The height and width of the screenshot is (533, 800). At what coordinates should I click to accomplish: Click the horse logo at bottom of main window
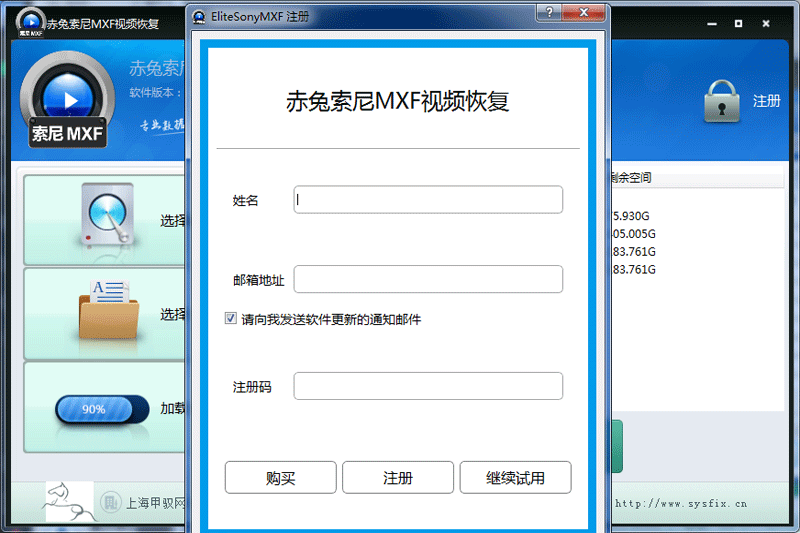coord(69,501)
